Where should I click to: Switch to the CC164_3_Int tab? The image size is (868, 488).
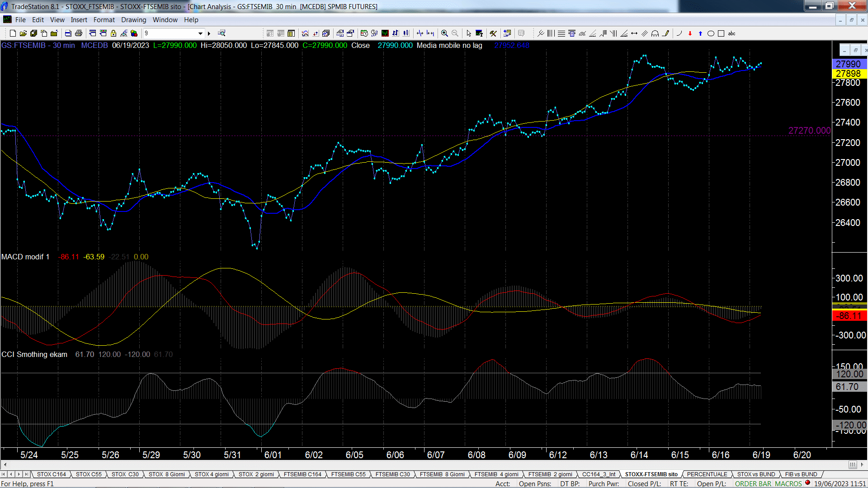pos(599,474)
